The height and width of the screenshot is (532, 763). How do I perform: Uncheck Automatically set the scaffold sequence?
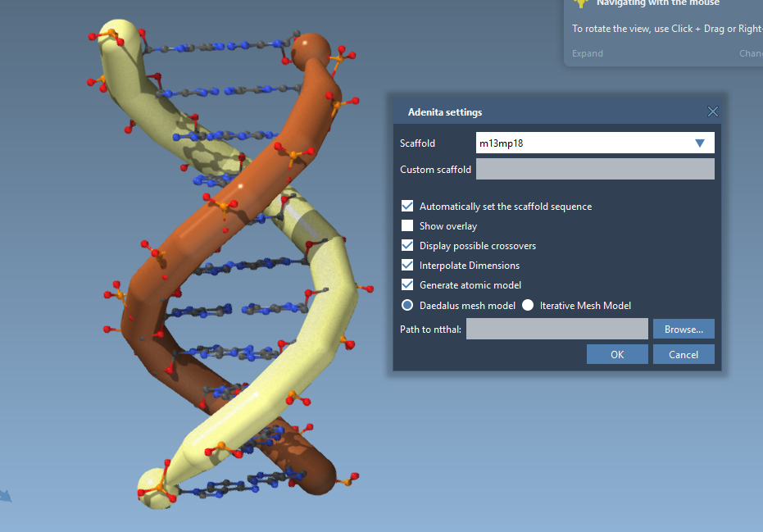point(407,207)
